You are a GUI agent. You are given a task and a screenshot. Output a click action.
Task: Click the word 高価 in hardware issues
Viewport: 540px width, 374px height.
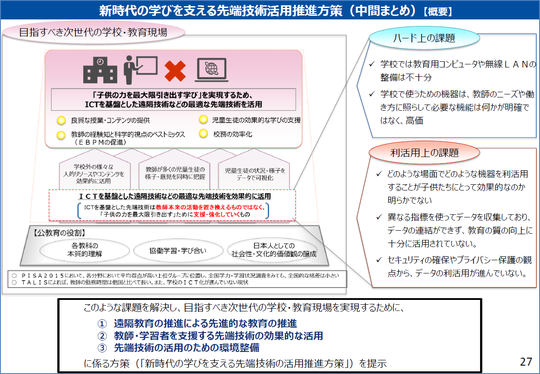pos(414,121)
